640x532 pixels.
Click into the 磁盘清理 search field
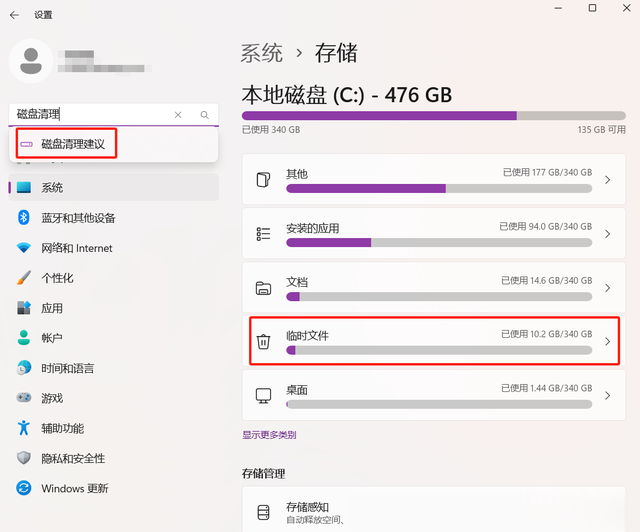(92, 114)
